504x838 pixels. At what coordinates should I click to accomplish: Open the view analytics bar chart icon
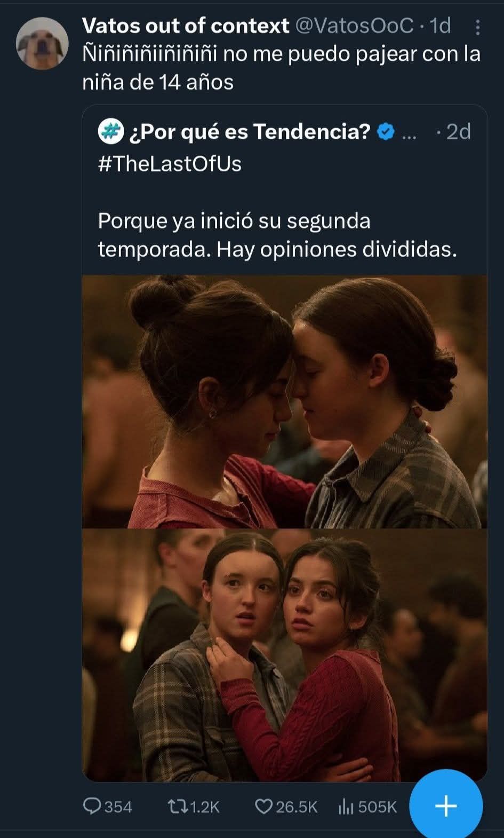click(346, 807)
